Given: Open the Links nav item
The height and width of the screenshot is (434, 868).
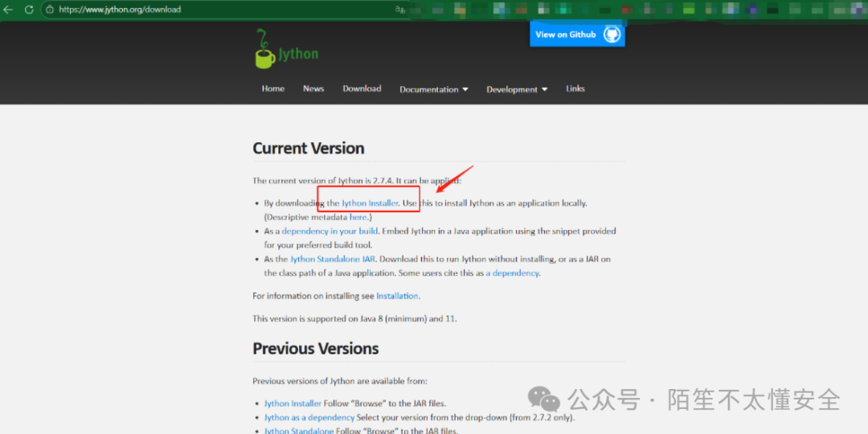Looking at the screenshot, I should (x=575, y=88).
